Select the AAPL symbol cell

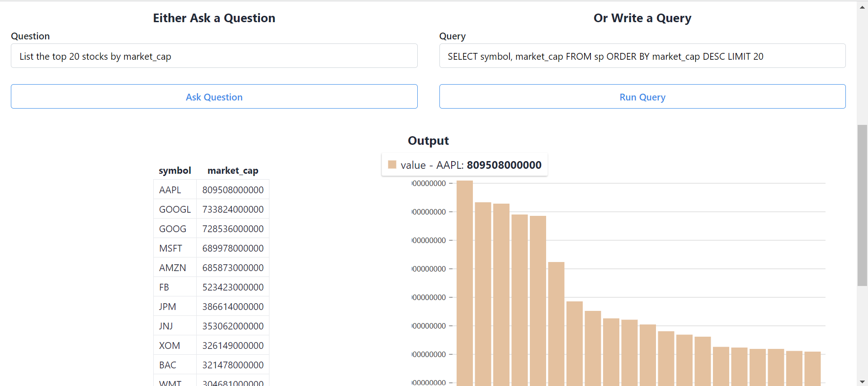175,190
